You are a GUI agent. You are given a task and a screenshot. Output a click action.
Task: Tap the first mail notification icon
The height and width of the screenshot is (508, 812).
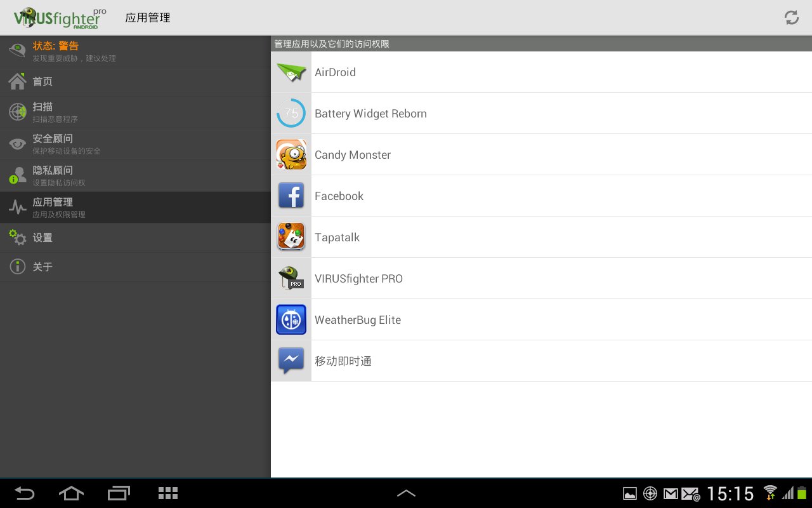pos(670,493)
